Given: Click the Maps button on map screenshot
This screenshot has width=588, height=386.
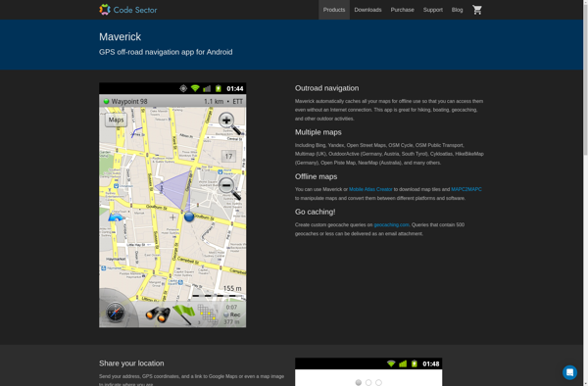Looking at the screenshot, I should (116, 120).
